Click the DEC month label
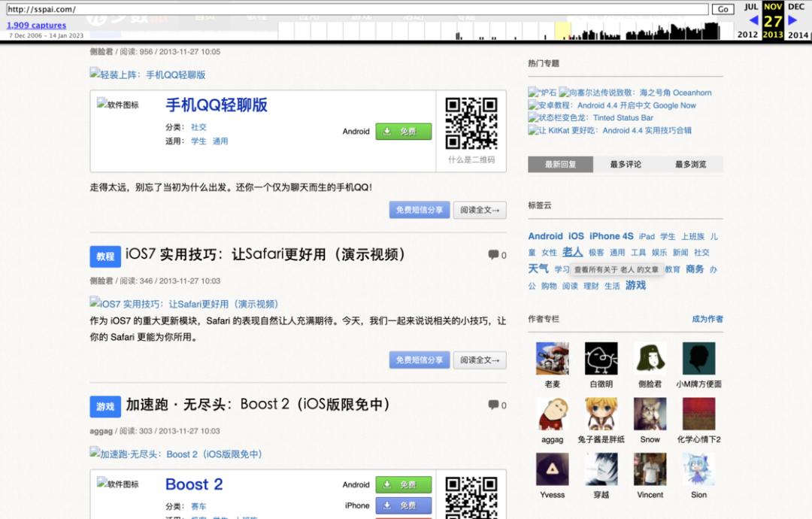Image resolution: width=812 pixels, height=519 pixels. point(796,7)
